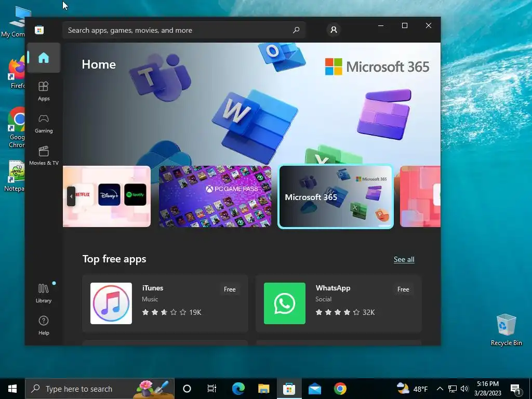Click the Free button on WhatsApp card
Image resolution: width=532 pixels, height=399 pixels.
(x=403, y=289)
